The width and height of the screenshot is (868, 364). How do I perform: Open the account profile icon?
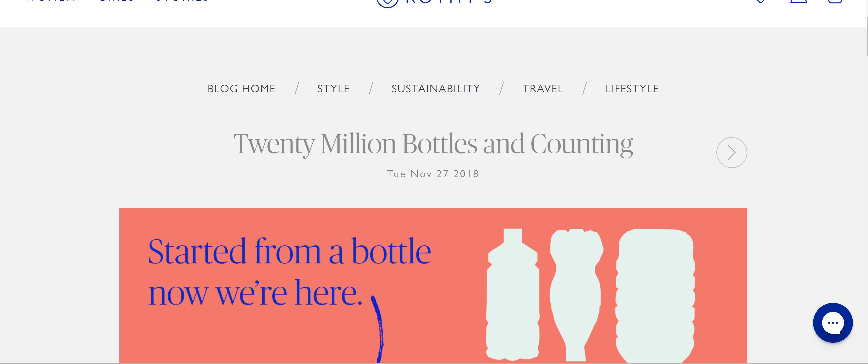[x=799, y=1]
